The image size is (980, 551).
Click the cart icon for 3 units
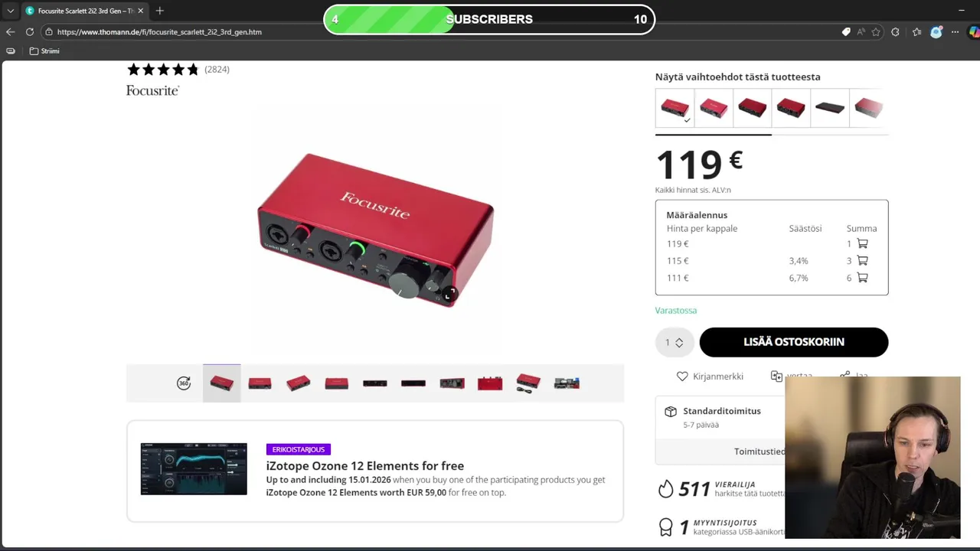tap(862, 261)
